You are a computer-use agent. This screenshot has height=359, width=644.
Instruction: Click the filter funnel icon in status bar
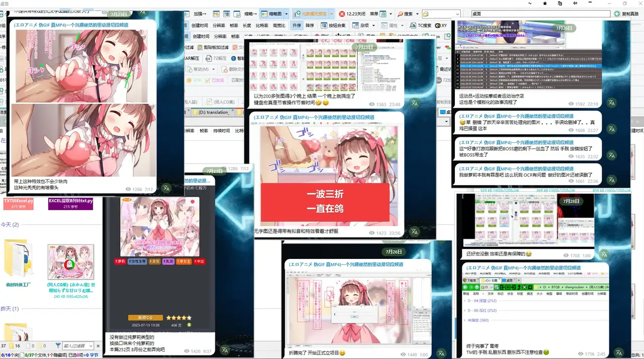(58, 346)
